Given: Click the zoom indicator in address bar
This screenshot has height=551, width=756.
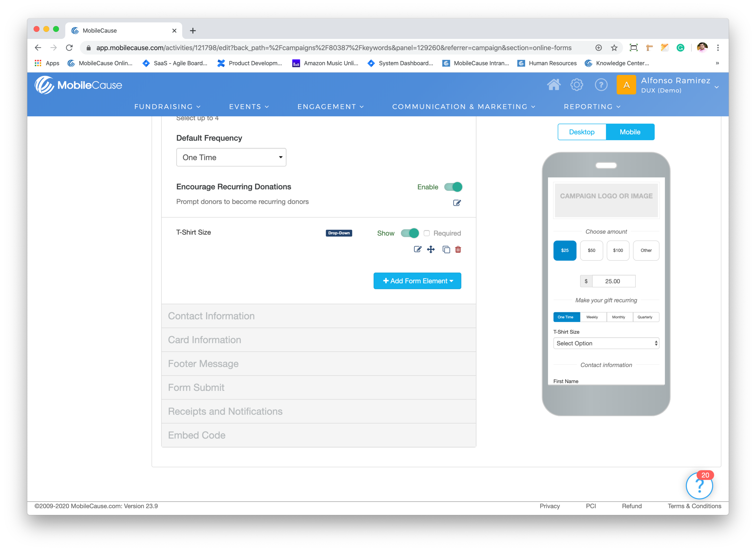Looking at the screenshot, I should tap(598, 48).
